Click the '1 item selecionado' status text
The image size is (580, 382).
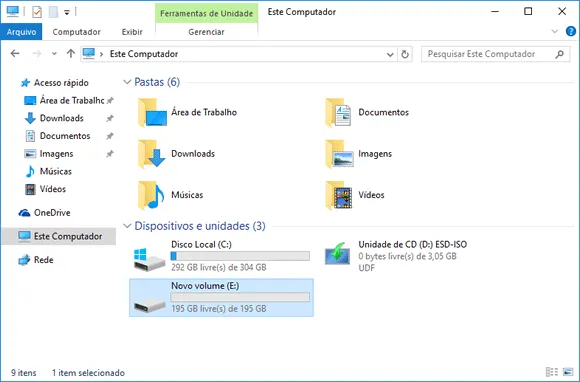[88, 373]
